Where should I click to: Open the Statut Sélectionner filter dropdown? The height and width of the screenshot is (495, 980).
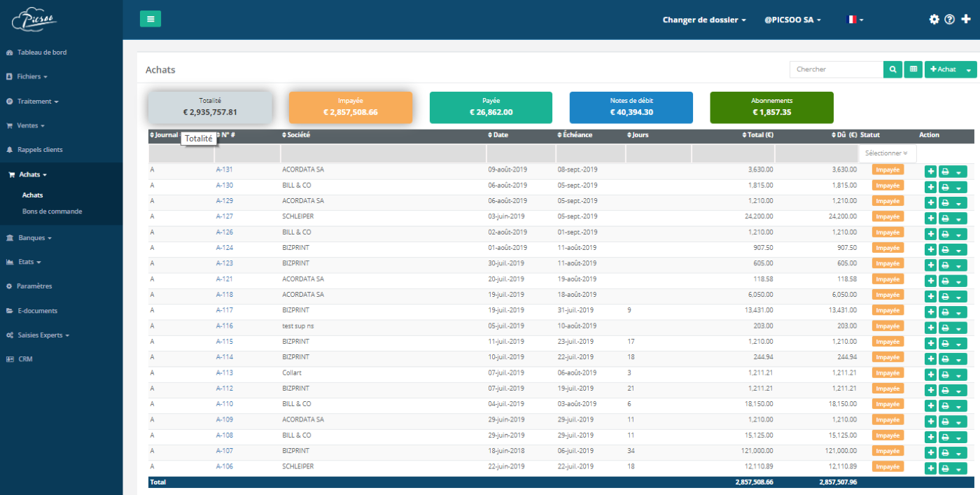point(887,153)
